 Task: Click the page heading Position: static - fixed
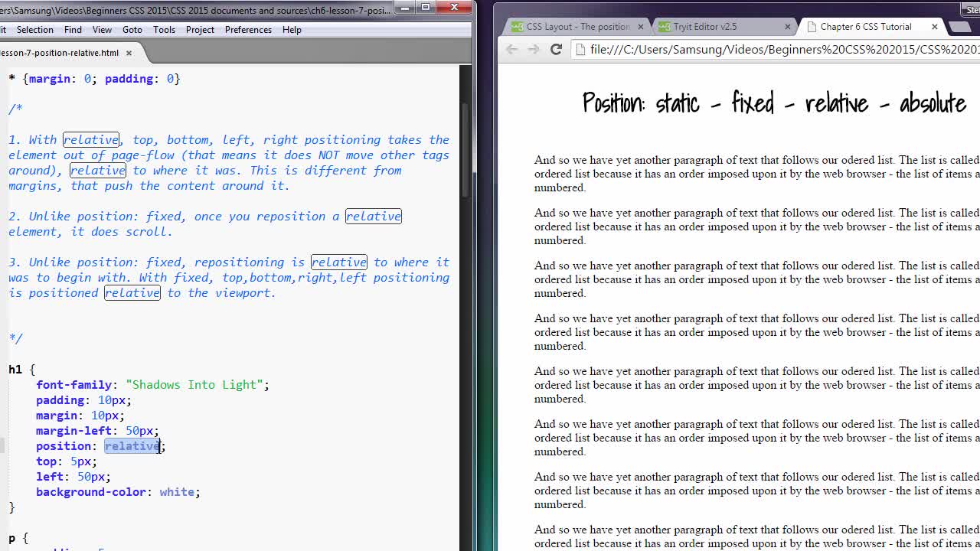point(774,103)
